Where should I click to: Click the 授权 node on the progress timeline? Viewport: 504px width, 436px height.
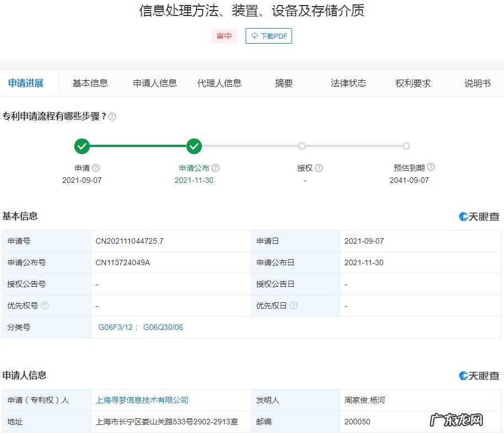[302, 146]
